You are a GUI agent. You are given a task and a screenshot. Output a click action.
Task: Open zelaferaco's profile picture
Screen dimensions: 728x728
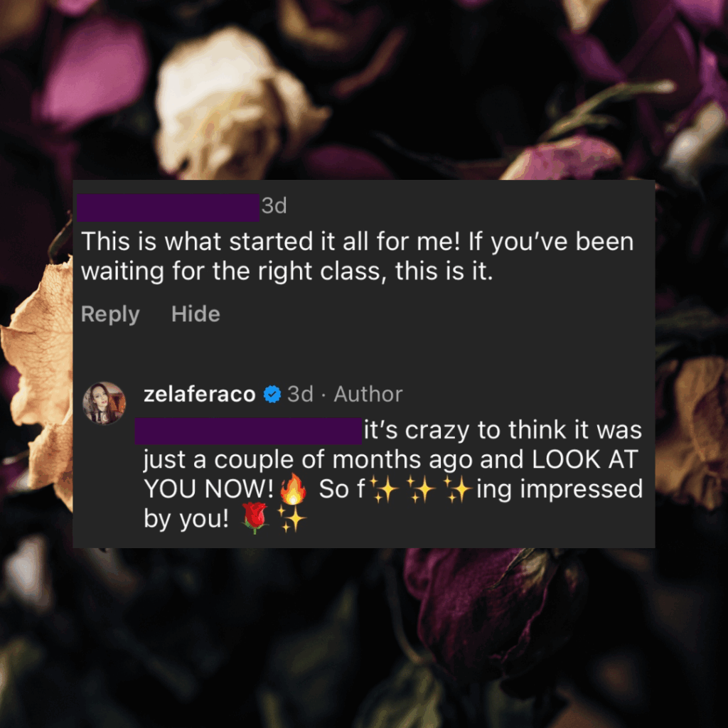104,403
